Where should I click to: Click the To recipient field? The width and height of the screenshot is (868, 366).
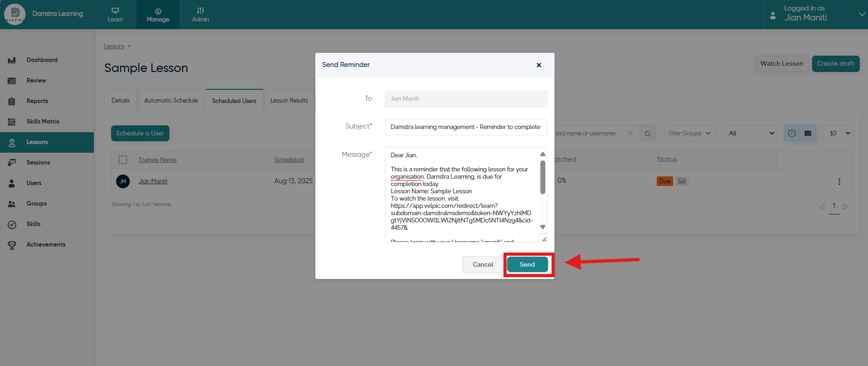[x=466, y=99]
